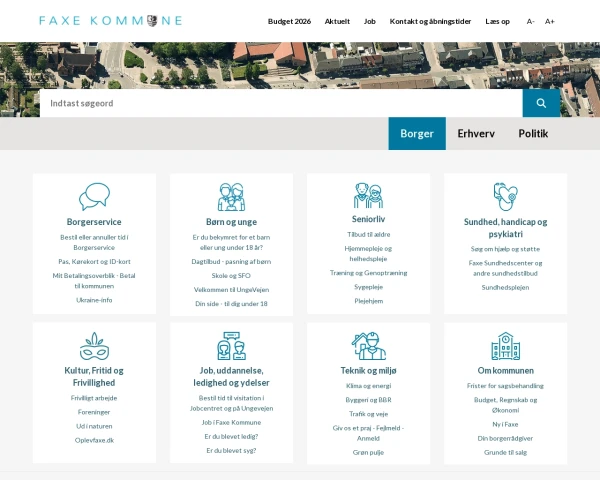Click the Kultur, Fritid mask icon
This screenshot has width=600, height=480.
[94, 346]
